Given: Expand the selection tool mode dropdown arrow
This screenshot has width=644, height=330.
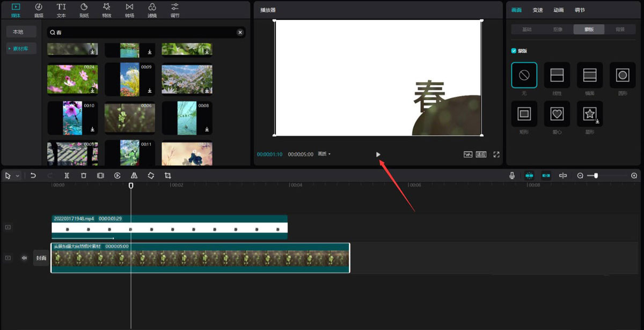Looking at the screenshot, I should point(18,176).
